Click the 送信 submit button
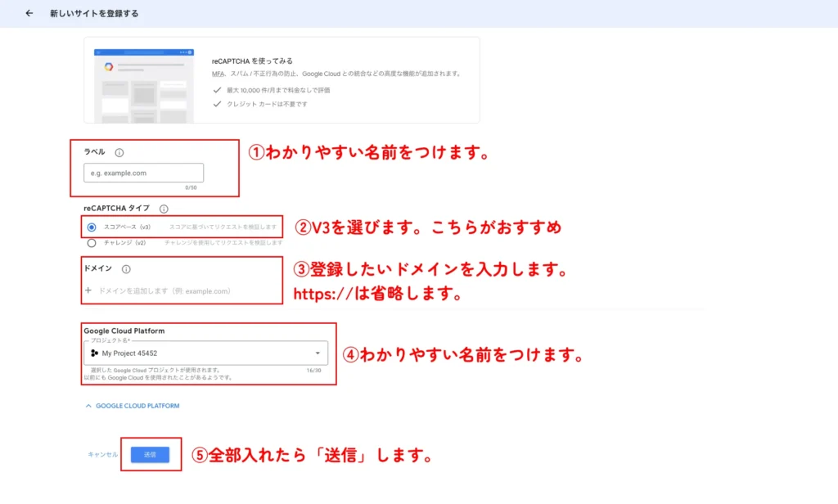838x504 pixels. [x=150, y=454]
